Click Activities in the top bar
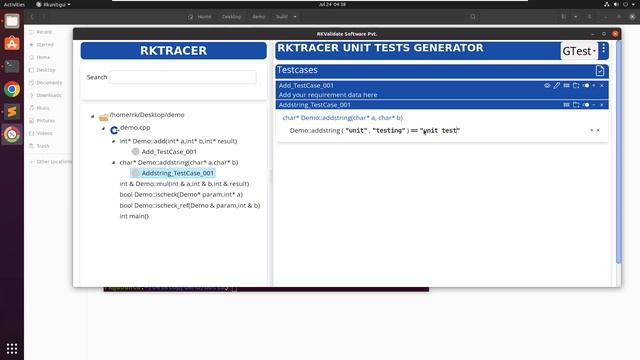640x360 pixels. (x=14, y=4)
